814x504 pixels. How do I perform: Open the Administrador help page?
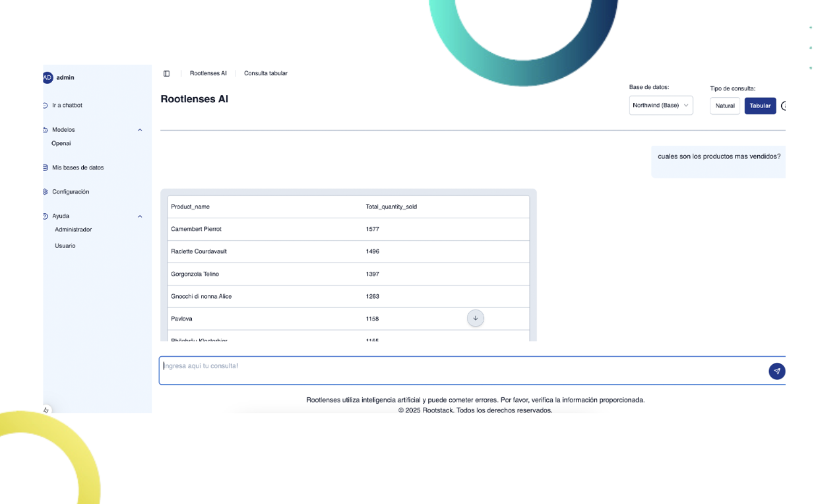(x=73, y=230)
